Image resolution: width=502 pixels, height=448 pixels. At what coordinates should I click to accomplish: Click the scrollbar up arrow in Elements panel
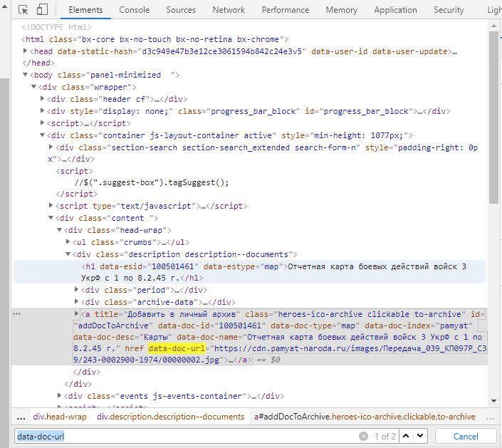pos(493,26)
